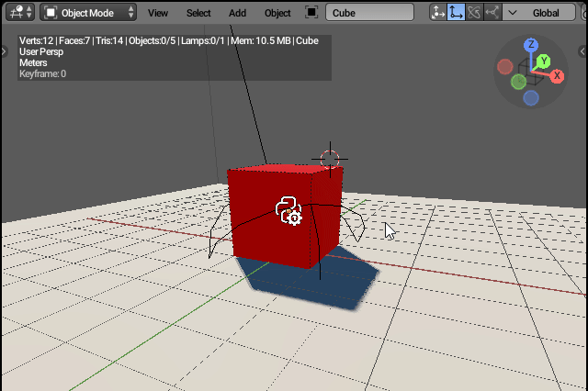Click the object icon beside Cube name
588x391 pixels.
click(x=311, y=13)
